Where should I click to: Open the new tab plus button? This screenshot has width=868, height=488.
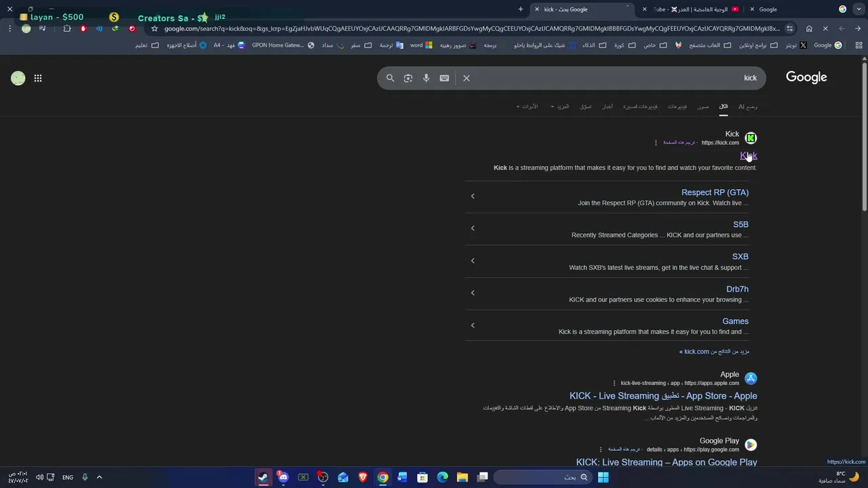521,9
